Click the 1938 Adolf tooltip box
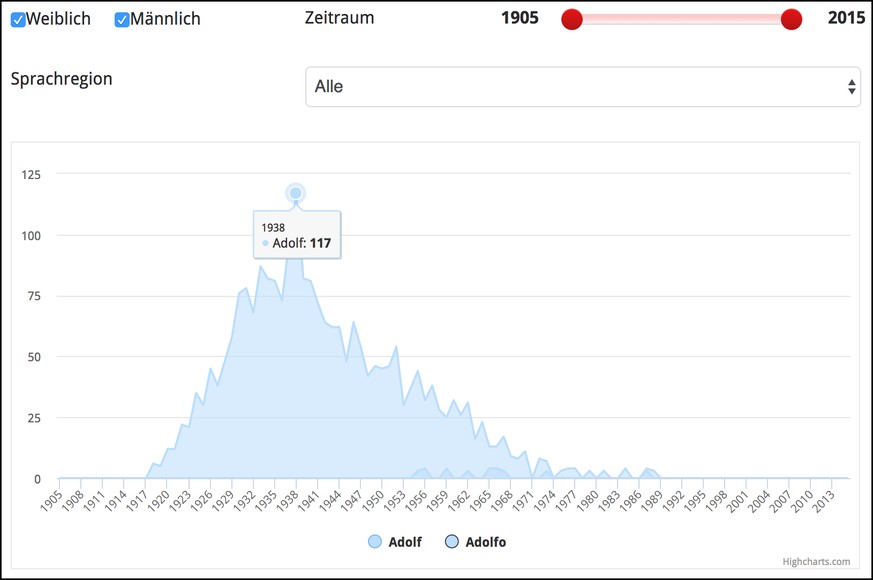 [x=296, y=235]
